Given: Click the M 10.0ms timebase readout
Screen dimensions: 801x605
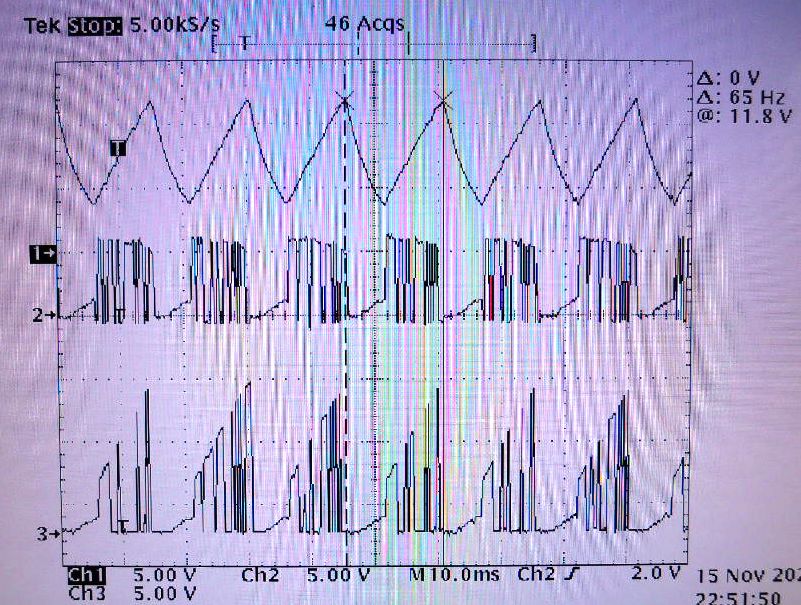Looking at the screenshot, I should [454, 575].
